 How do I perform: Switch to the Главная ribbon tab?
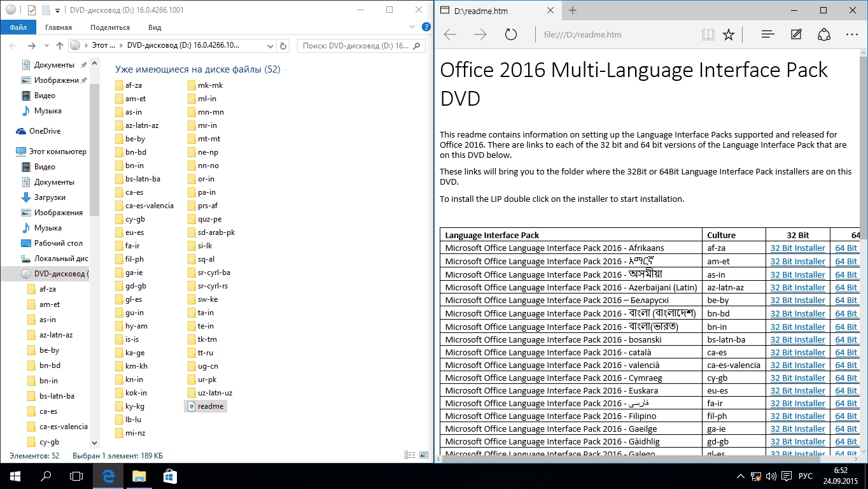(x=59, y=27)
